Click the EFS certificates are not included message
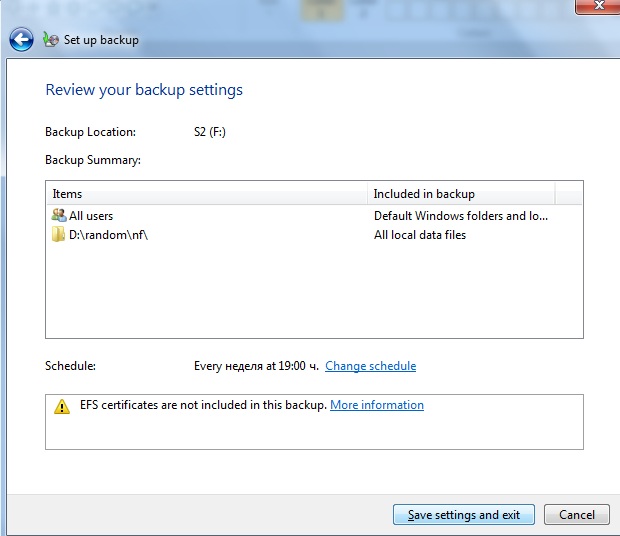The image size is (620, 536). 203,405
